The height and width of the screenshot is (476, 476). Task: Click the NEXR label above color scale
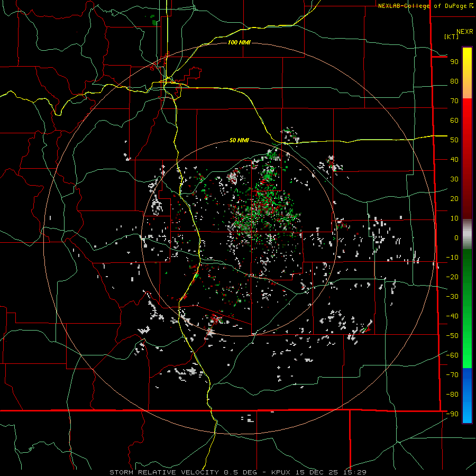(464, 32)
